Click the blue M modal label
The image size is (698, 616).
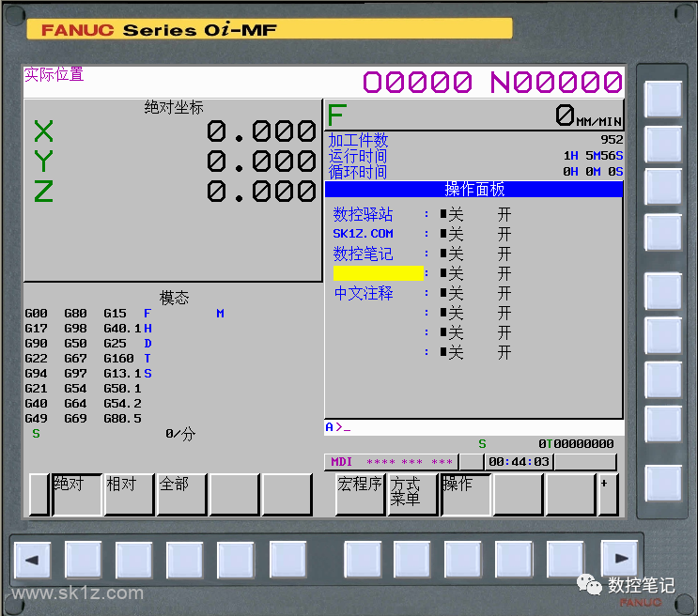coord(221,314)
